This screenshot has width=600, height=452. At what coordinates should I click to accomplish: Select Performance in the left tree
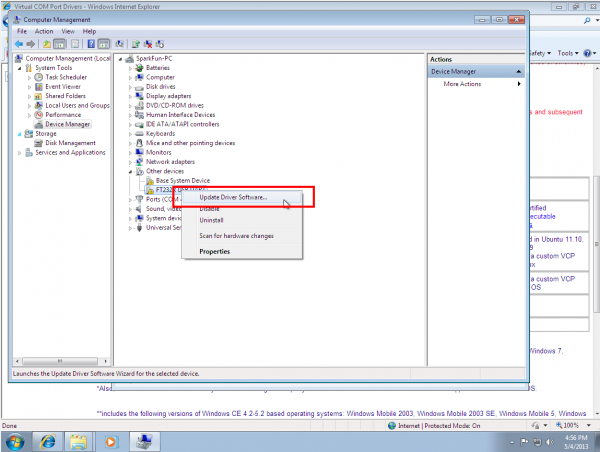coord(63,114)
